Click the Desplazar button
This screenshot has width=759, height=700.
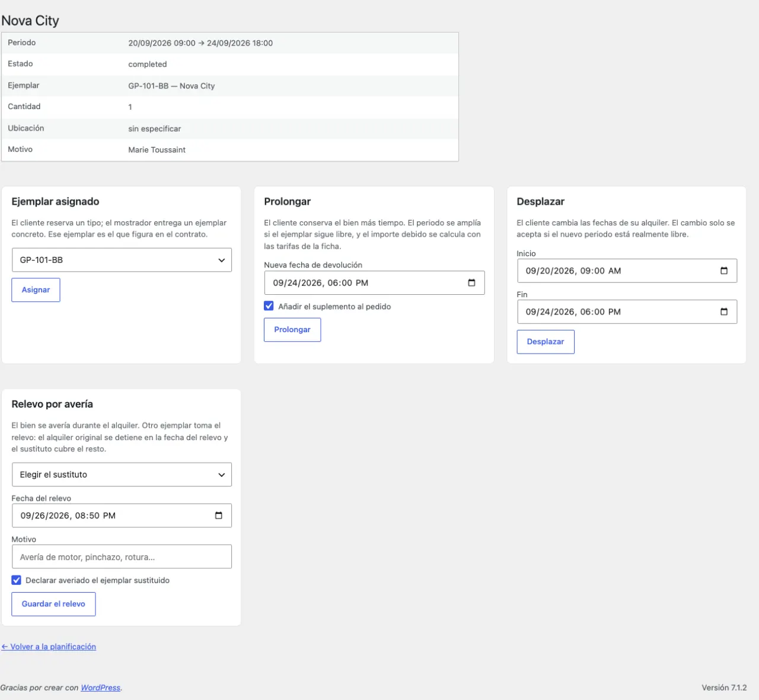pyautogui.click(x=546, y=342)
